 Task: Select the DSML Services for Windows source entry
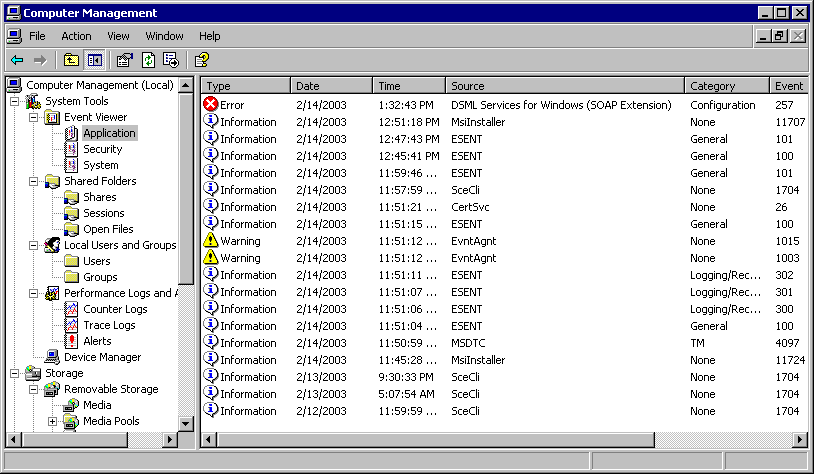(x=561, y=105)
